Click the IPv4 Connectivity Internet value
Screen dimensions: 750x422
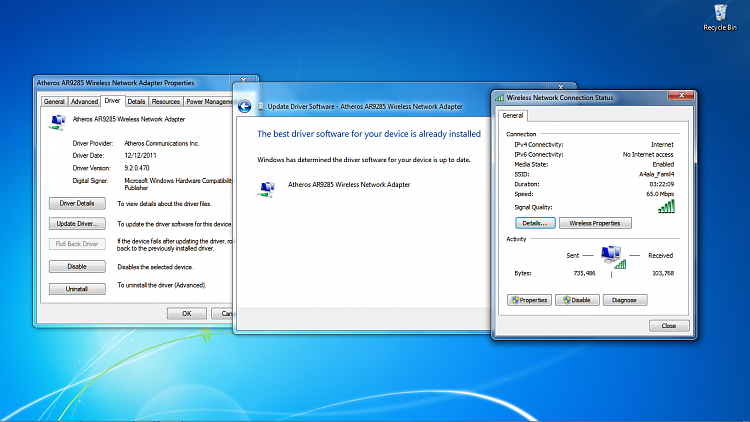tap(662, 144)
